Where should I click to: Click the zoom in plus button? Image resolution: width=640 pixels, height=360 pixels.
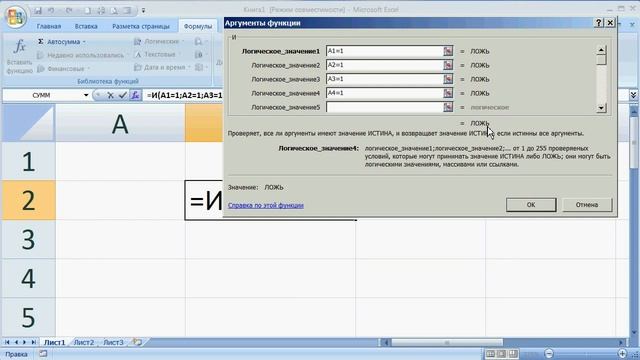tap(622, 353)
